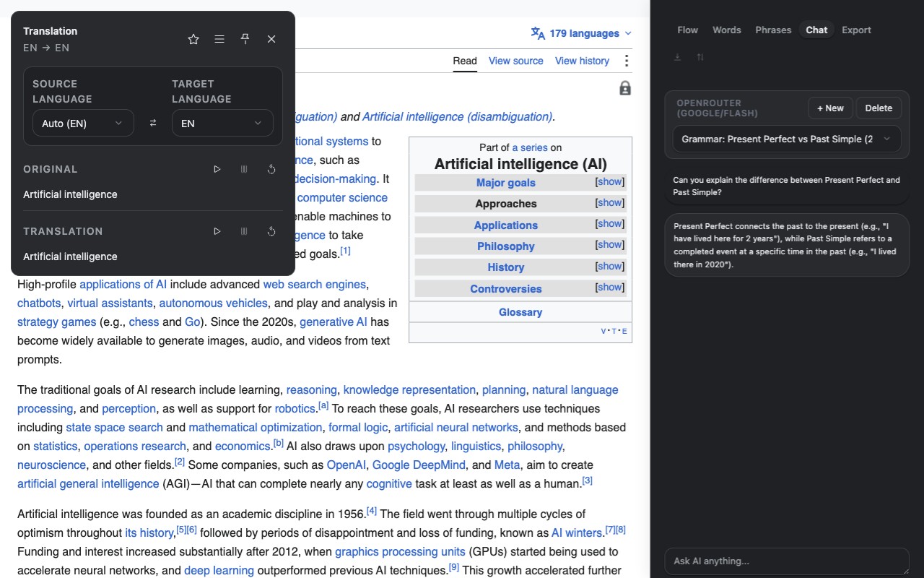The width and height of the screenshot is (924, 578).
Task: Play the Original text audio
Action: (217, 169)
